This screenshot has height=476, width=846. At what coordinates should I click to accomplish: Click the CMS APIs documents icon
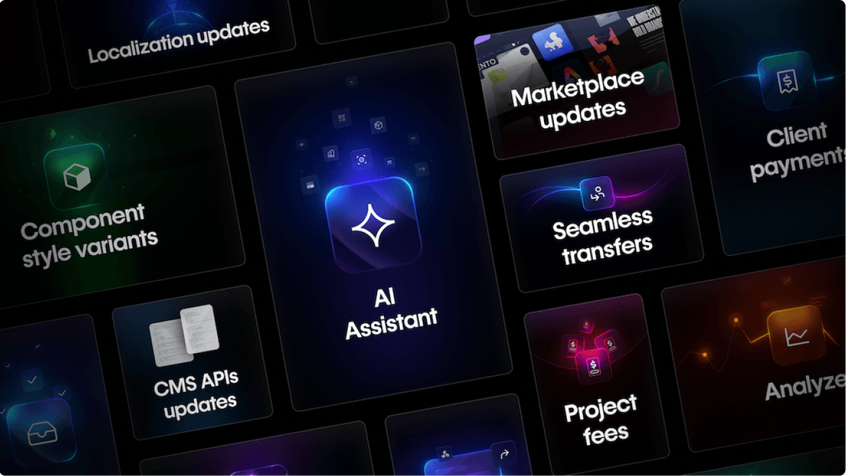click(185, 335)
